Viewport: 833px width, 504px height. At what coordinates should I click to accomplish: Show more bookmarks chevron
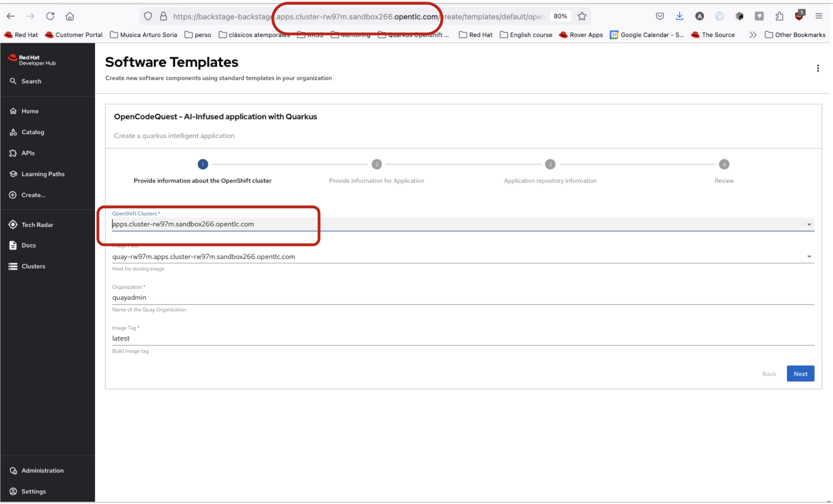pos(753,35)
